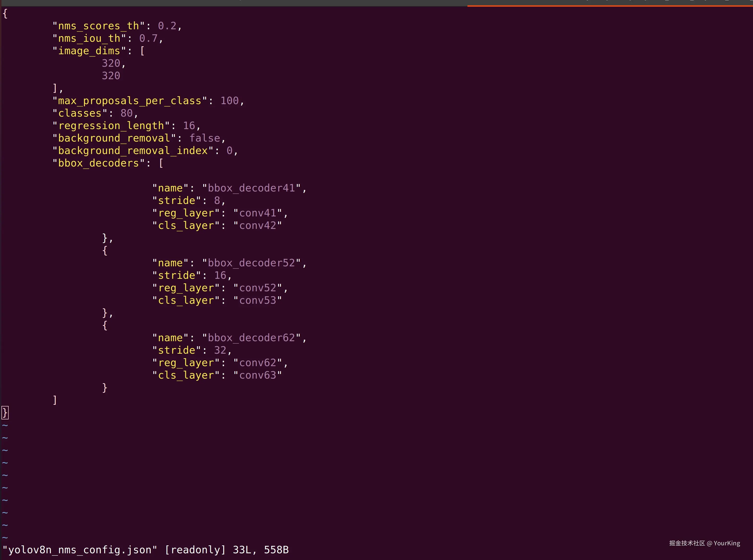
Task: Place cursor on stride value 32
Action: (x=220, y=351)
